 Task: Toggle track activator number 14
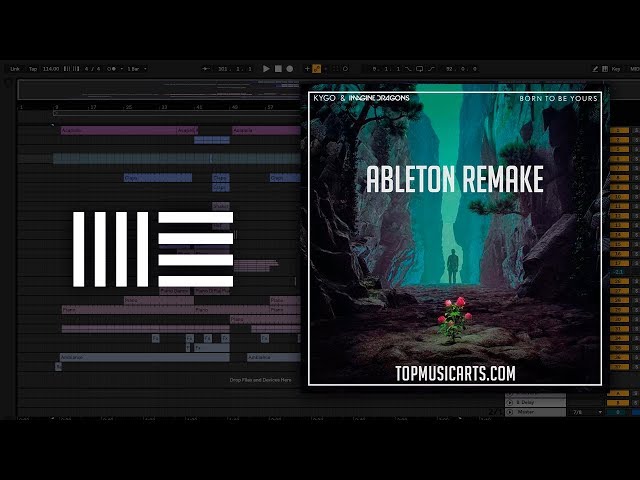pos(619,235)
